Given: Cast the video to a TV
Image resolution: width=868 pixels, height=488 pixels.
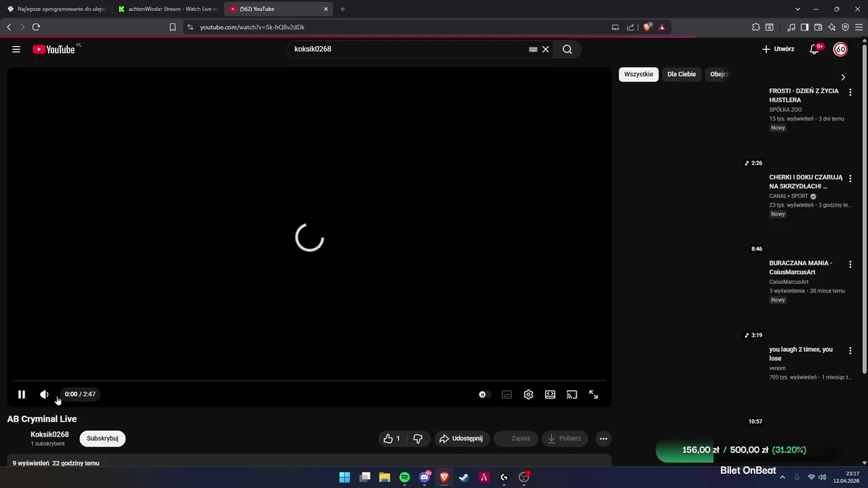Looking at the screenshot, I should coord(572,394).
